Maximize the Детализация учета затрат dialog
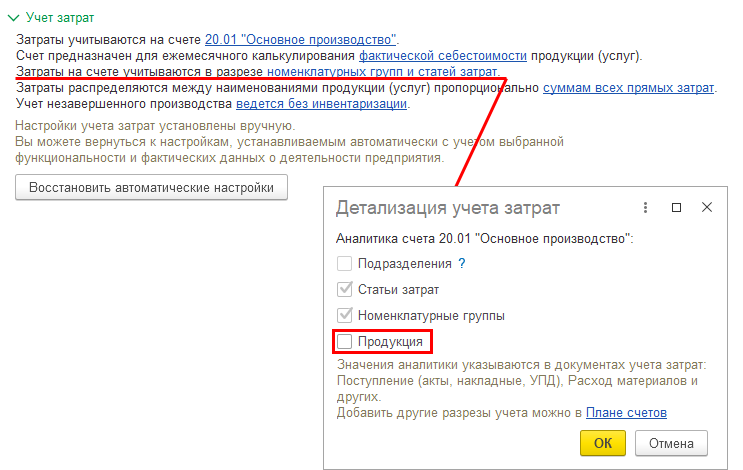The image size is (743, 470). pos(676,208)
